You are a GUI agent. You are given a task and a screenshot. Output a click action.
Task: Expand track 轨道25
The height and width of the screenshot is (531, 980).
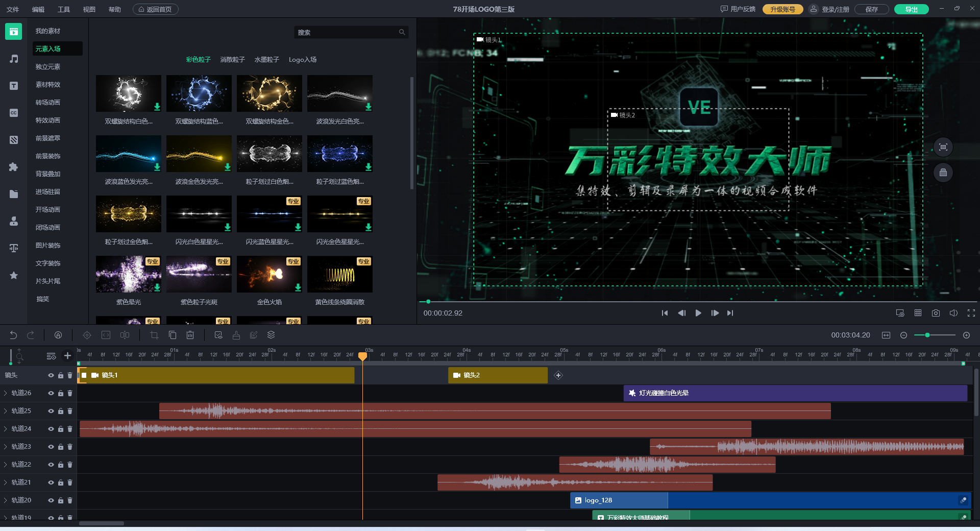pyautogui.click(x=6, y=411)
